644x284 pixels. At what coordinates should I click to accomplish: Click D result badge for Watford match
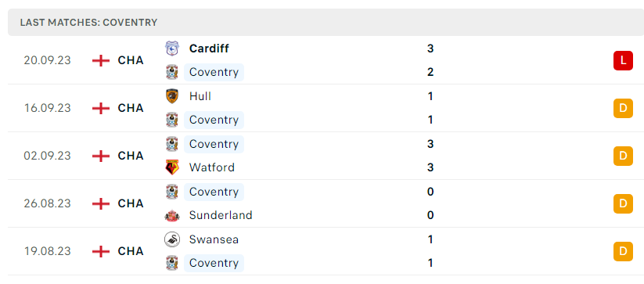pyautogui.click(x=623, y=156)
